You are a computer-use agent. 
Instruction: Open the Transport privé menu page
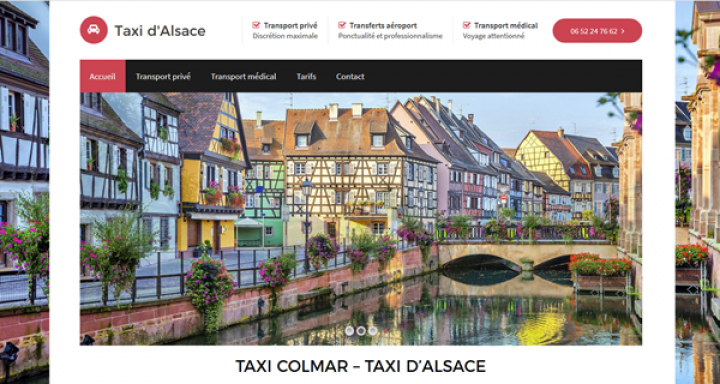click(163, 76)
